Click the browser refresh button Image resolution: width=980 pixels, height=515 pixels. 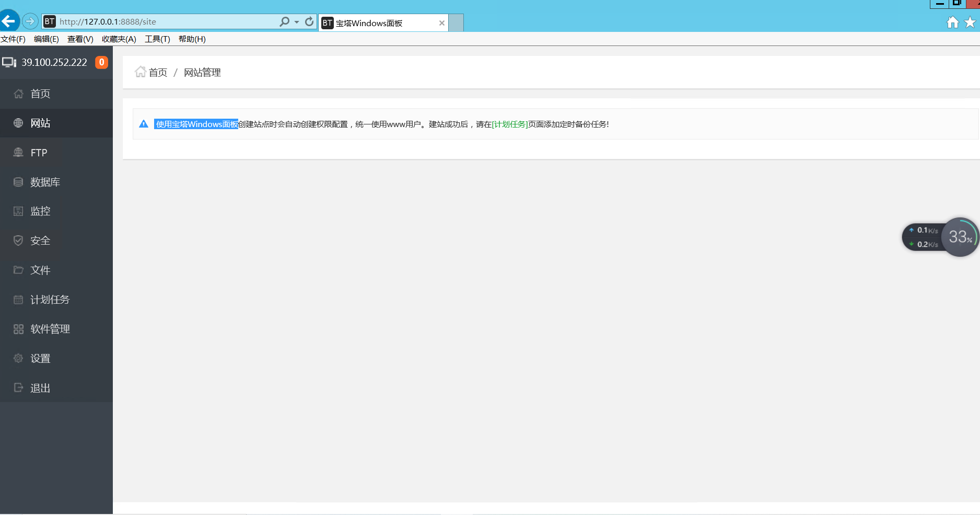pyautogui.click(x=309, y=21)
